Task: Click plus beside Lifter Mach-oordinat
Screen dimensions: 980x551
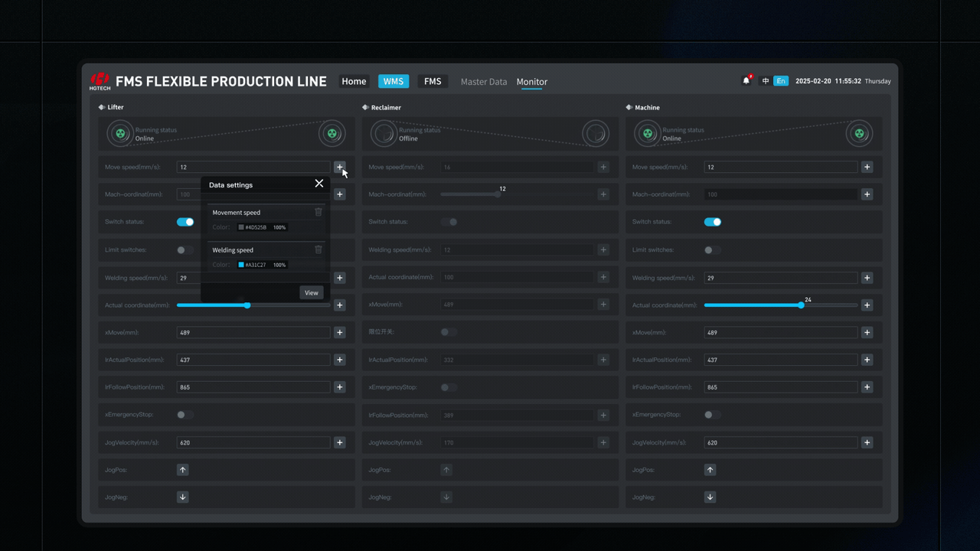Action: [340, 194]
